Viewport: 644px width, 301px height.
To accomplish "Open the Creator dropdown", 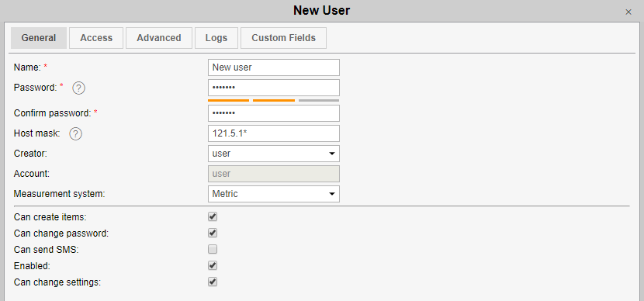I will [274, 154].
